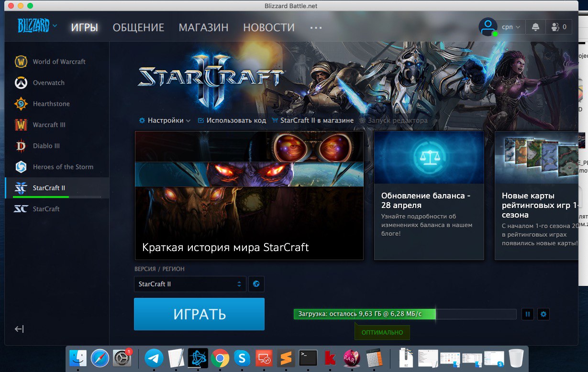
Task: Click the StarCraft II logo
Action: tap(211, 79)
